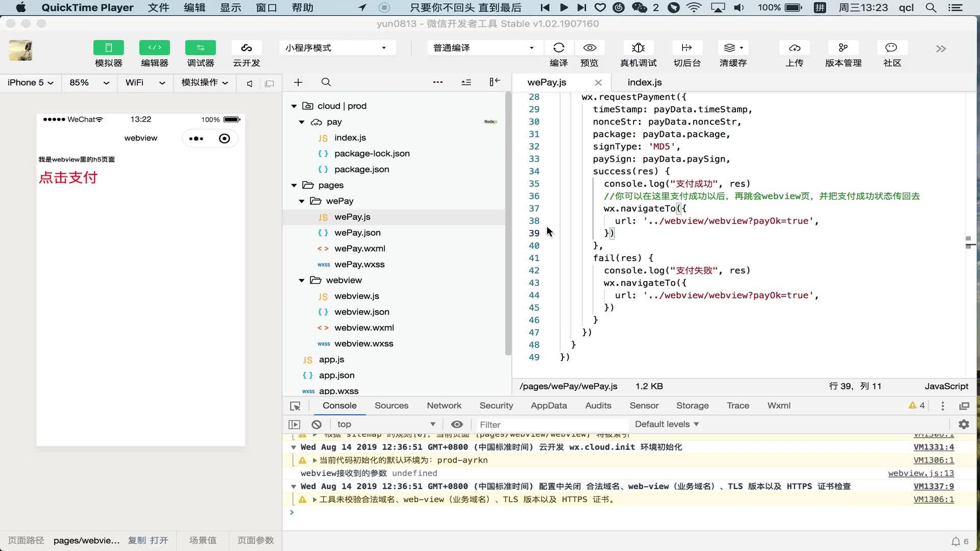
Task: Open devtools more options vertical dots
Action: coord(943,406)
